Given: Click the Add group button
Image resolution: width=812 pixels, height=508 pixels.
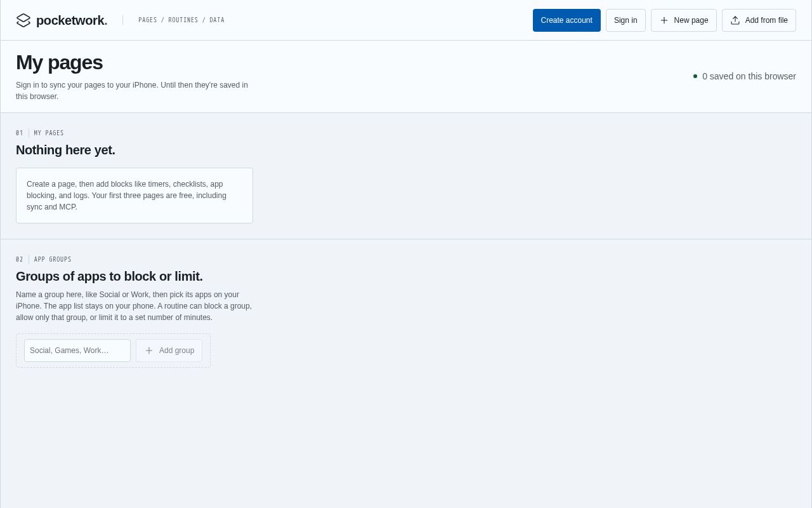Looking at the screenshot, I should tap(169, 351).
